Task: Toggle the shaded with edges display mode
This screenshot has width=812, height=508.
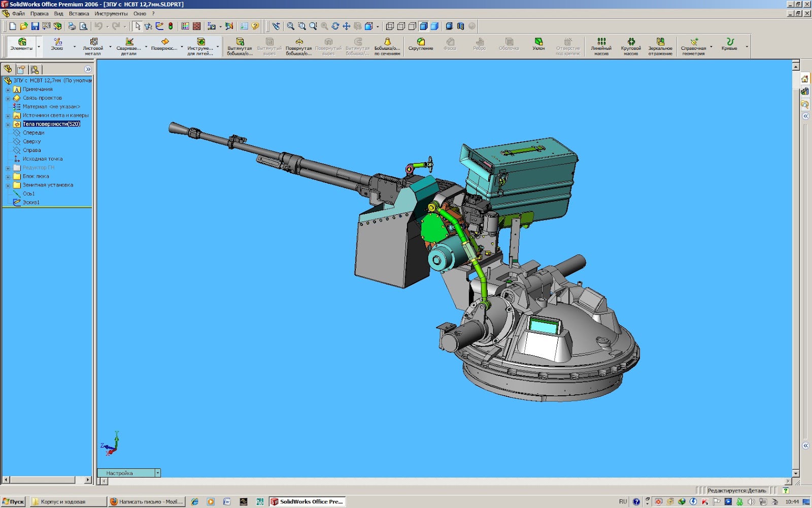Action: (423, 26)
